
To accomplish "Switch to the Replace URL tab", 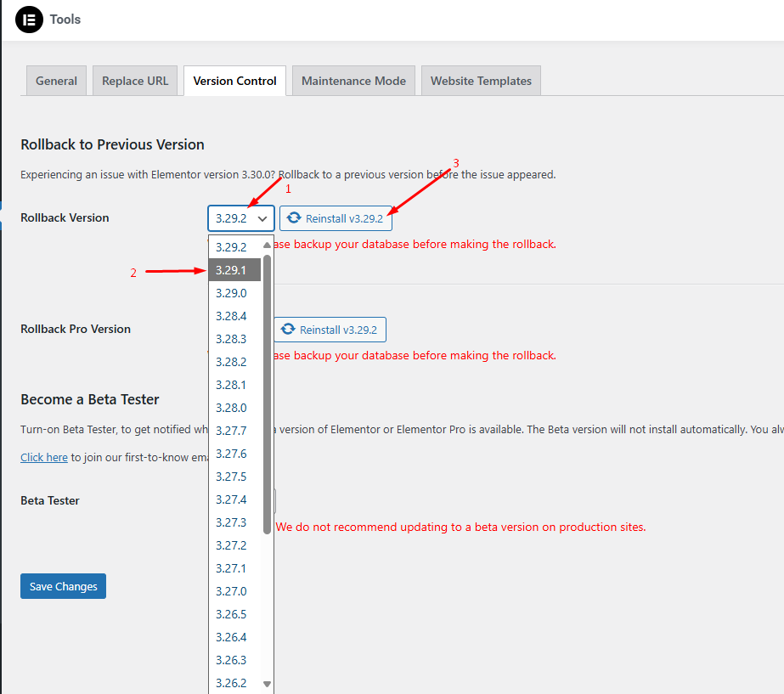I will pyautogui.click(x=135, y=81).
